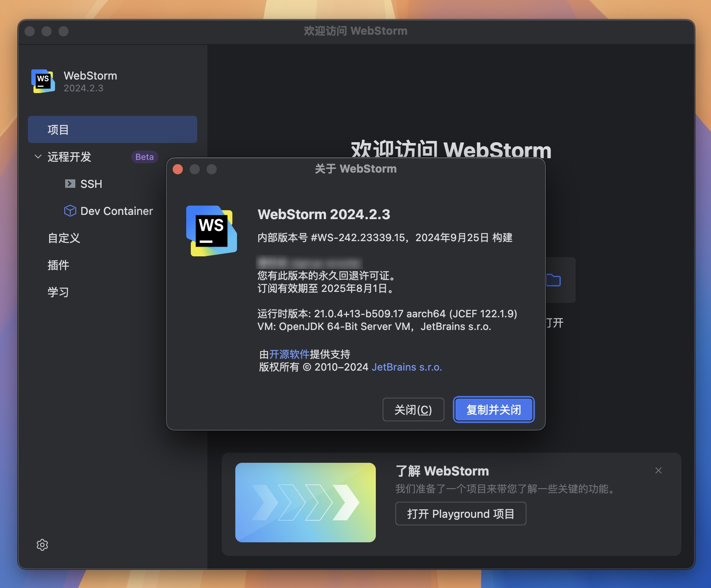The width and height of the screenshot is (711, 588).
Task: Select the 项目 tab in sidebar
Action: coord(113,129)
